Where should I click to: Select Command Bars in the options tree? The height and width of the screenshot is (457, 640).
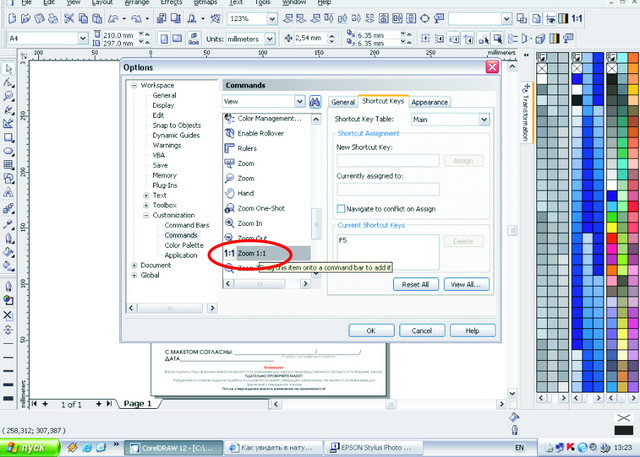(x=187, y=225)
